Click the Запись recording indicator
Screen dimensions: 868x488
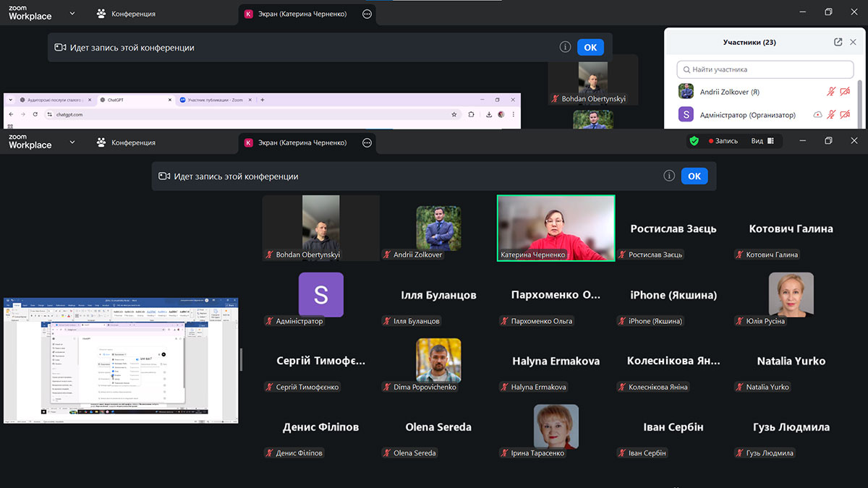[x=723, y=141]
